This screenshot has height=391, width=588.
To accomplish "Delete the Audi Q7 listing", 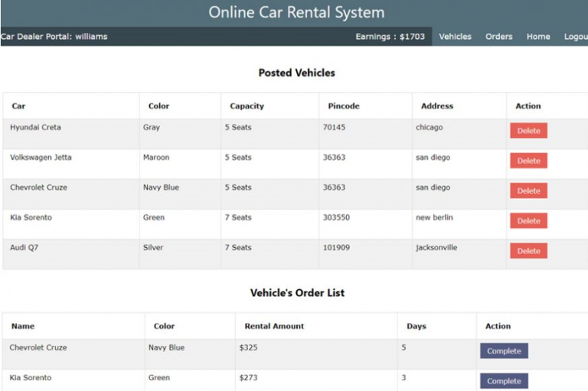I will 528,251.
